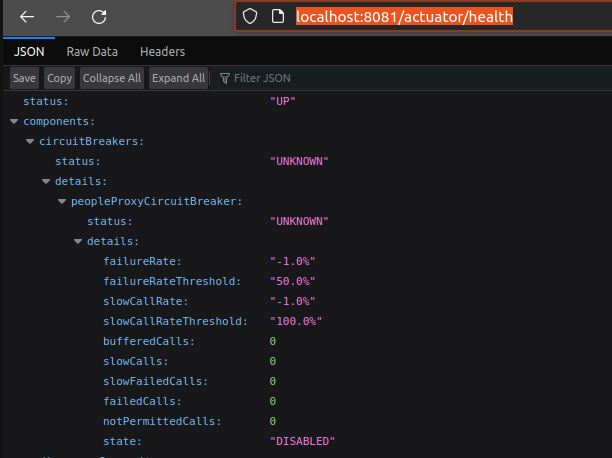612x458 pixels.
Task: Switch to the Raw Data tab
Action: coord(92,52)
